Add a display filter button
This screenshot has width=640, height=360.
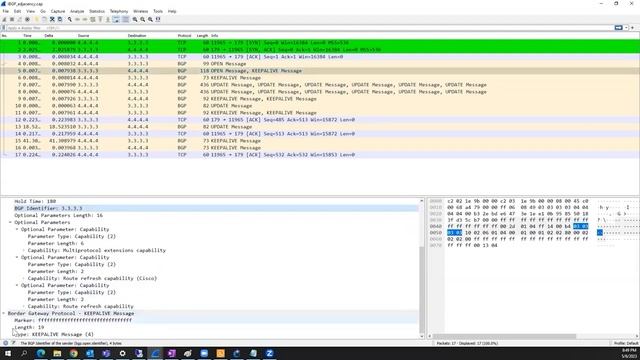[632, 28]
